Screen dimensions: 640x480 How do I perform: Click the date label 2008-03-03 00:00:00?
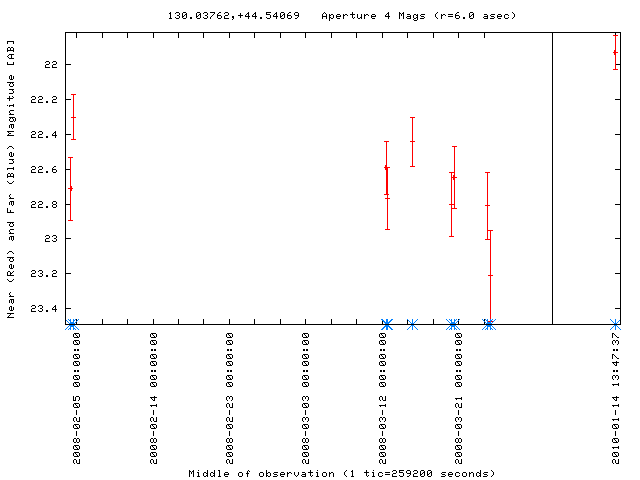[x=306, y=398]
